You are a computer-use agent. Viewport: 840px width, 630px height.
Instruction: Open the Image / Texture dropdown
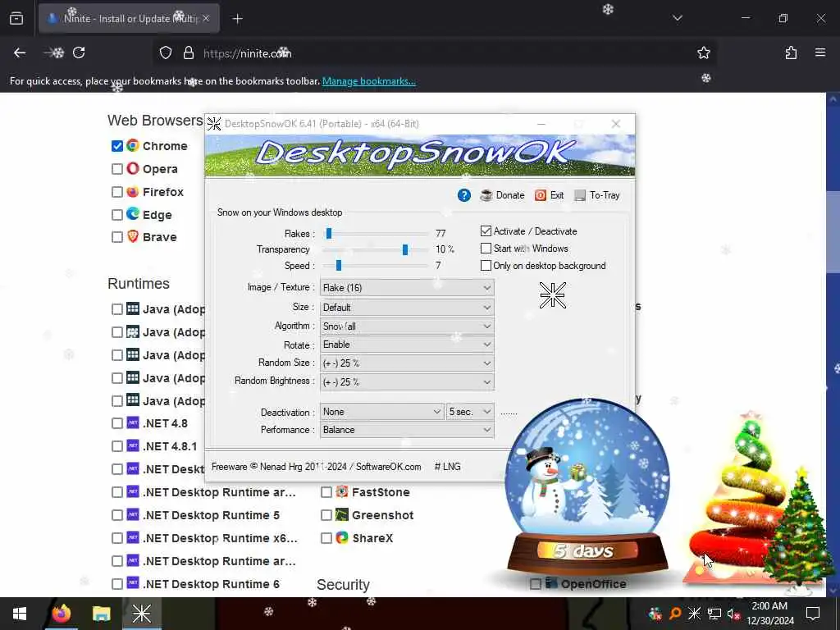(407, 288)
